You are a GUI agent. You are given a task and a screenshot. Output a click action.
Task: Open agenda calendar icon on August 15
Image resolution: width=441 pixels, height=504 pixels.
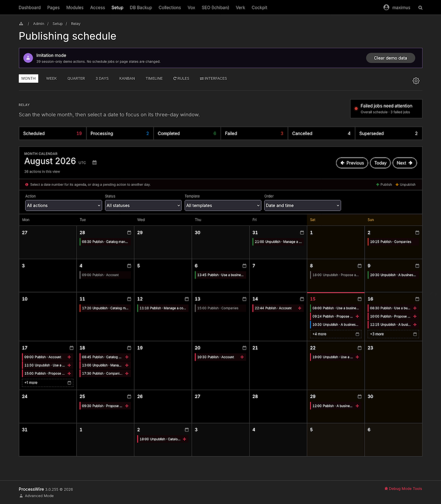[359, 299]
